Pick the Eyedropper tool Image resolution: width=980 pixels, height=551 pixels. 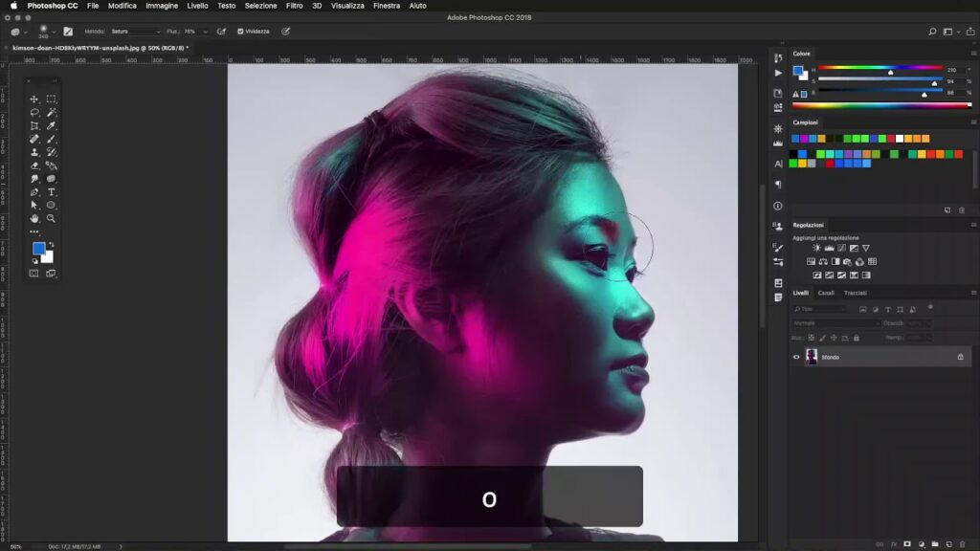tap(52, 125)
